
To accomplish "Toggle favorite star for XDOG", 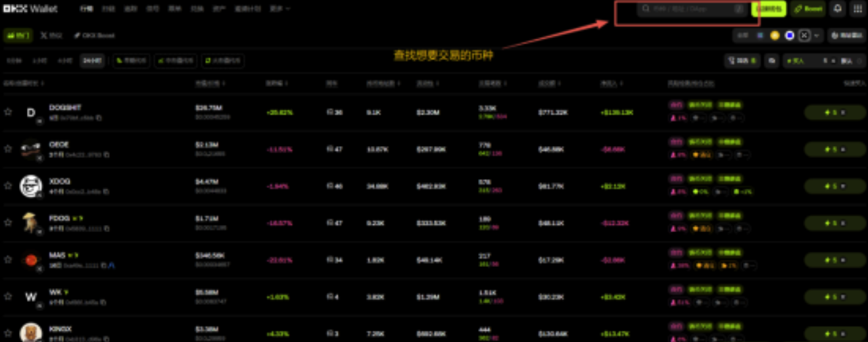I will [x=8, y=186].
